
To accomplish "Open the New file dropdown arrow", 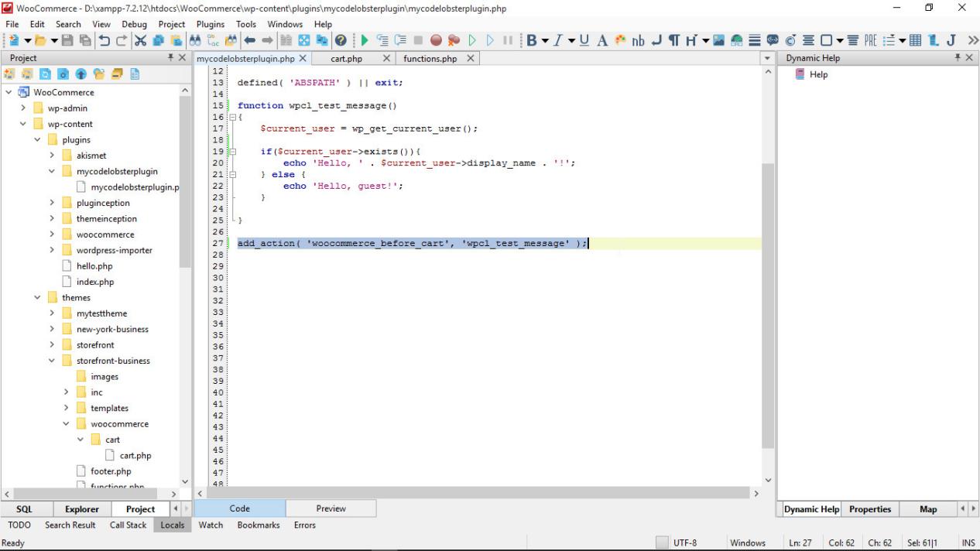I will 27,40.
